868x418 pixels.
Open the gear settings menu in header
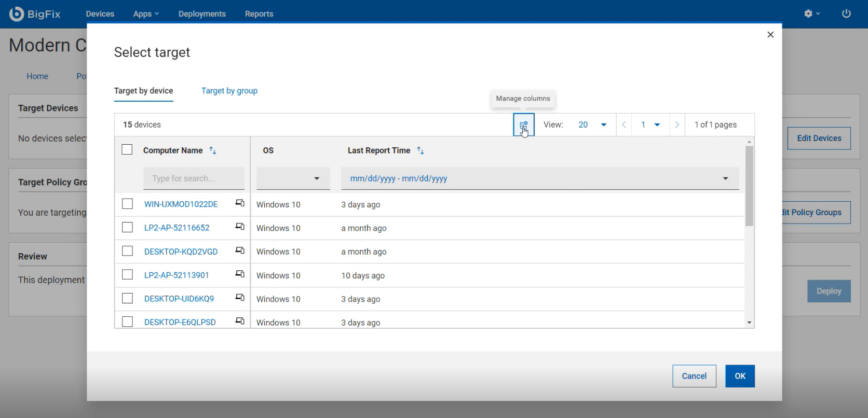click(811, 13)
